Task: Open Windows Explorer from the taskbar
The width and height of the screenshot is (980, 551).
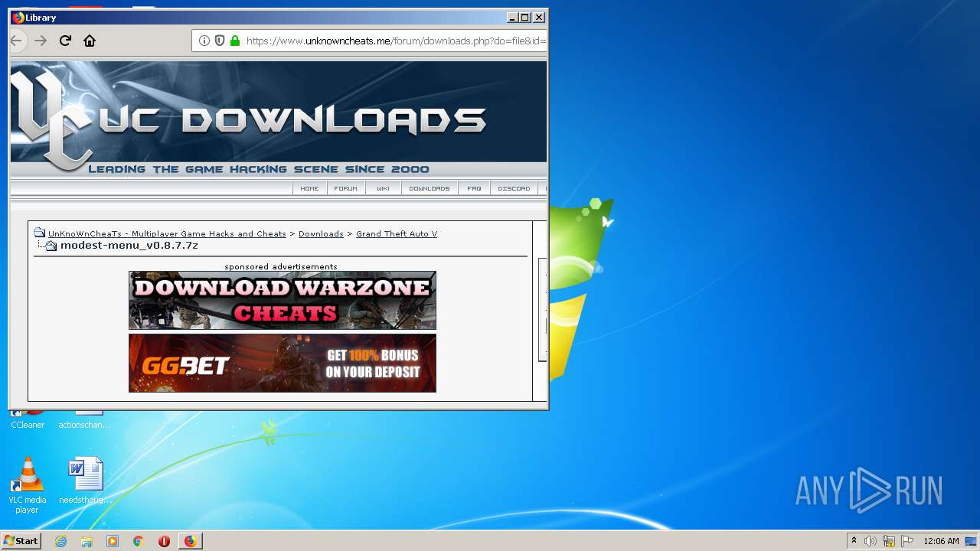Action: point(87,541)
